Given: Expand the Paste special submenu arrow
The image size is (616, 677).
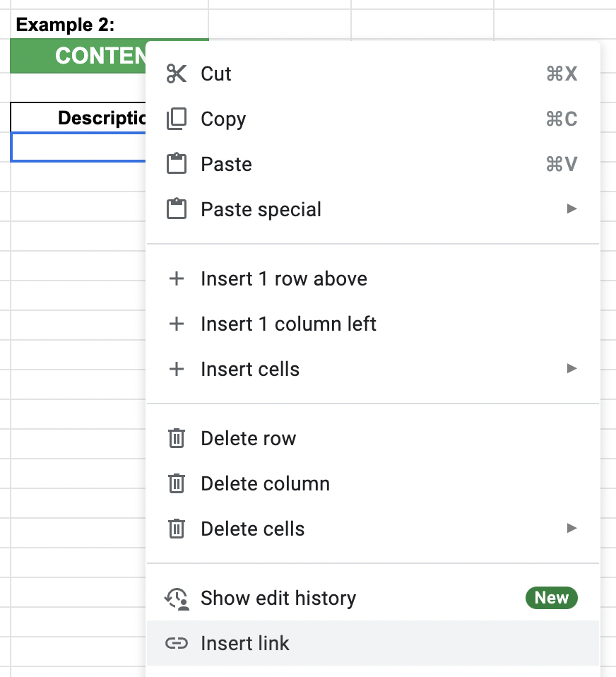Looking at the screenshot, I should coord(571,209).
